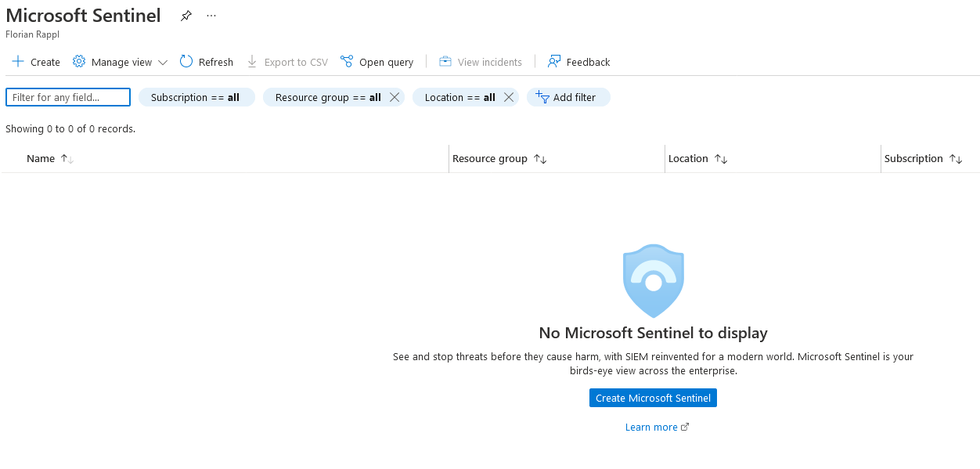Click the Feedback icon
This screenshot has width=980, height=469.
pos(554,62)
